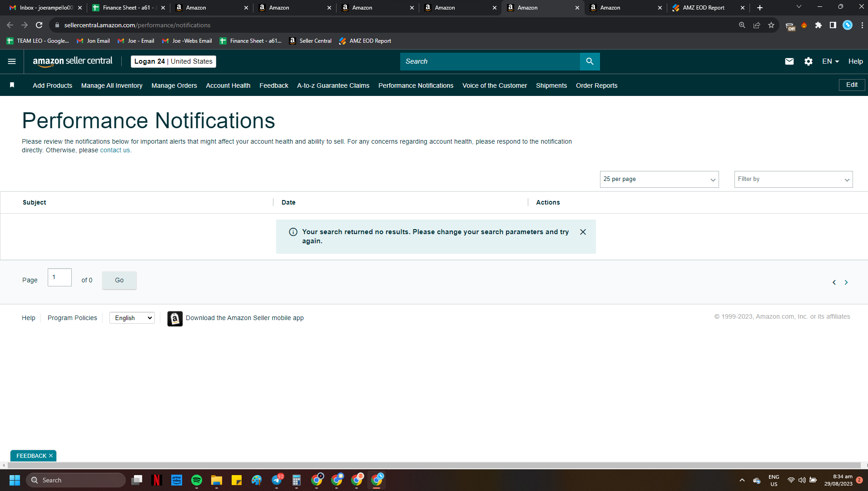Show hidden system tray icons
This screenshot has width=868, height=491.
pos(742,480)
